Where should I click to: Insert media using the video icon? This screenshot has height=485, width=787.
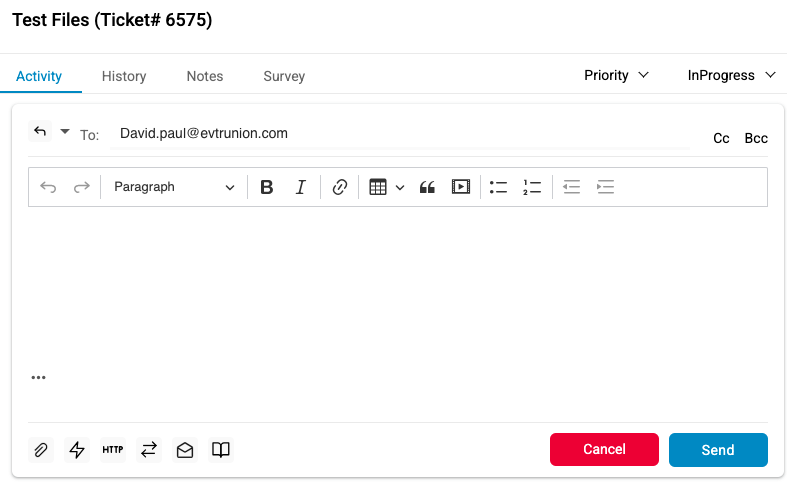(x=460, y=187)
